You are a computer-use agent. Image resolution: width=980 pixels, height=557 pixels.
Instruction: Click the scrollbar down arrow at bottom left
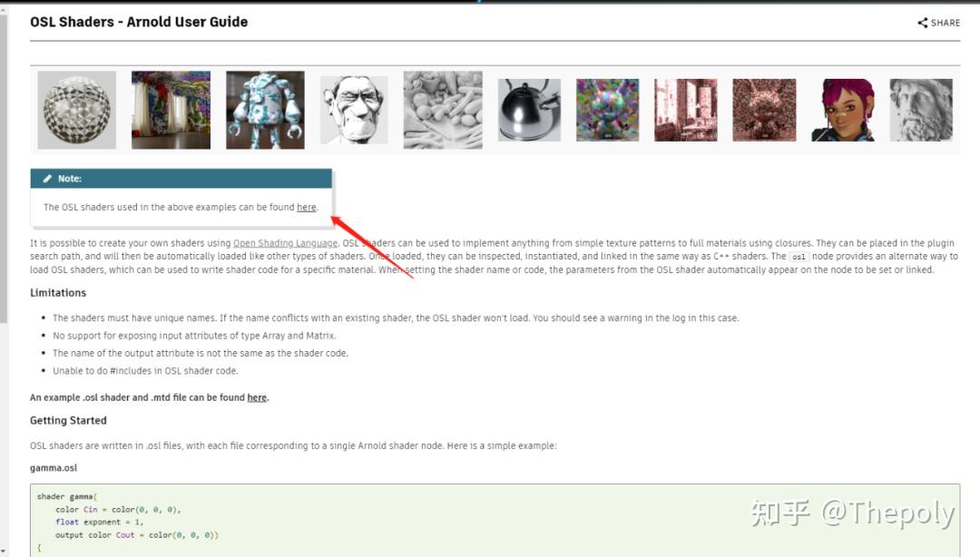pyautogui.click(x=4, y=552)
